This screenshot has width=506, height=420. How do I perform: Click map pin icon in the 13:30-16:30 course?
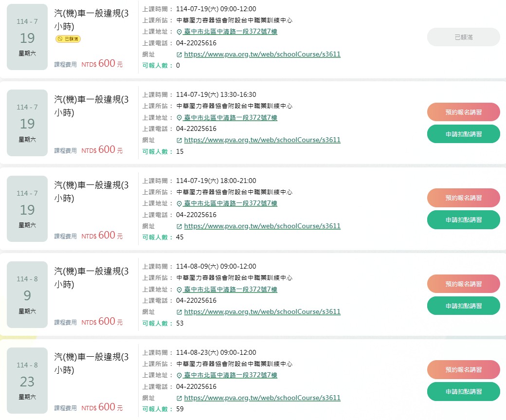[180, 118]
